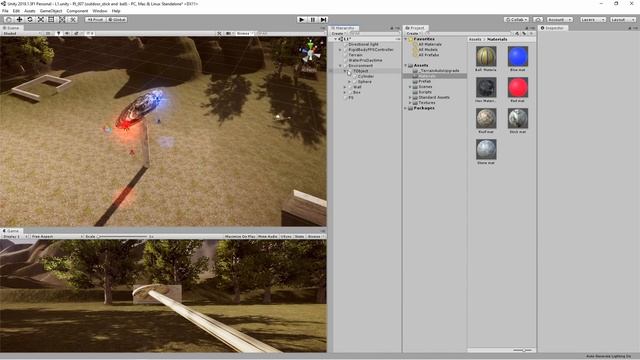This screenshot has height=360, width=640.
Task: Open the GameObject menu
Action: [51, 11]
